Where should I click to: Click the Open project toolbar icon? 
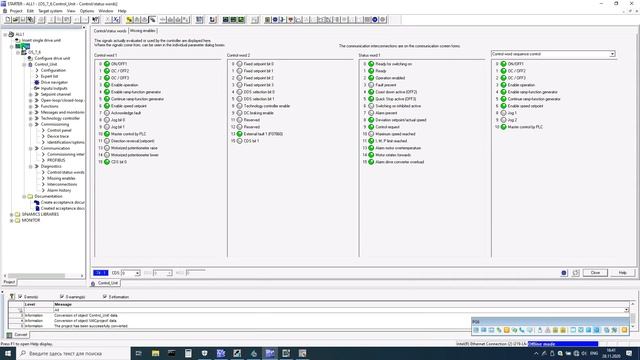[x=15, y=20]
